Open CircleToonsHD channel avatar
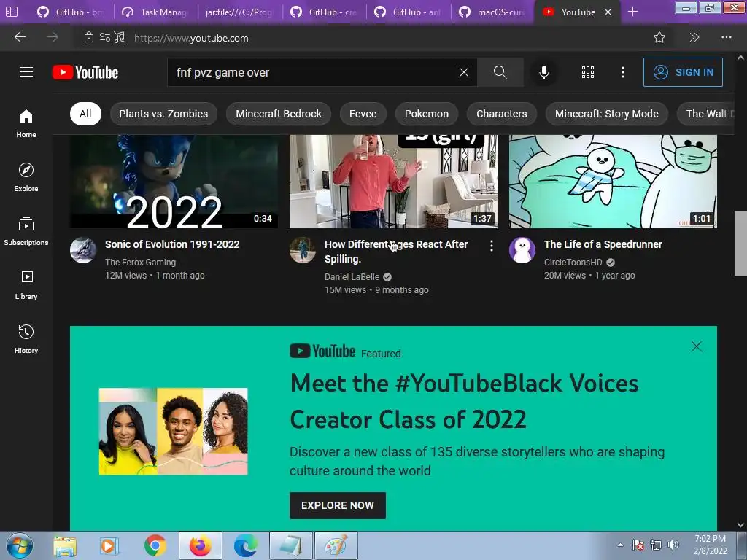 [x=522, y=250]
